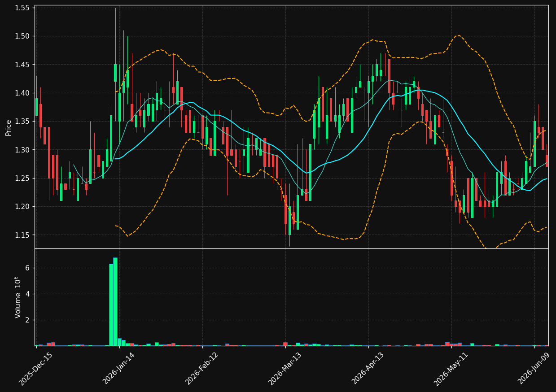Click the 2026-Apr-13 date label
The width and height of the screenshot is (556, 392).
(368, 369)
